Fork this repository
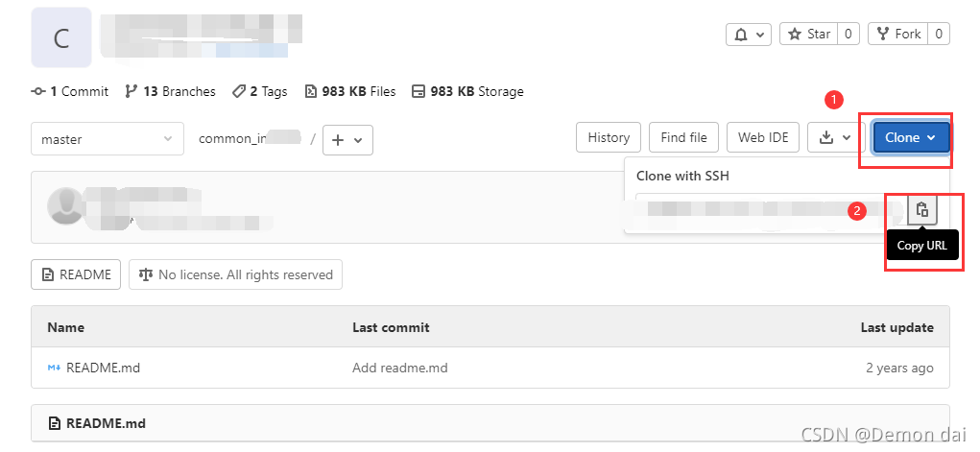The width and height of the screenshot is (980, 452). point(898,34)
